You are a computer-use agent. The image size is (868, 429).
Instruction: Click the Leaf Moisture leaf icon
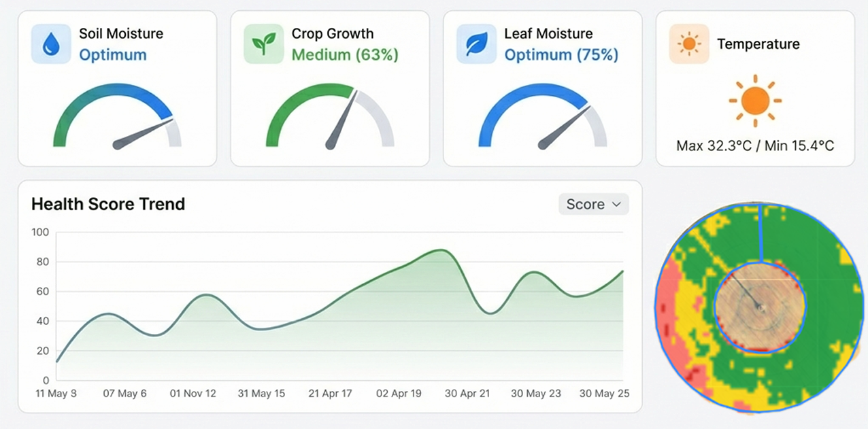(x=476, y=44)
